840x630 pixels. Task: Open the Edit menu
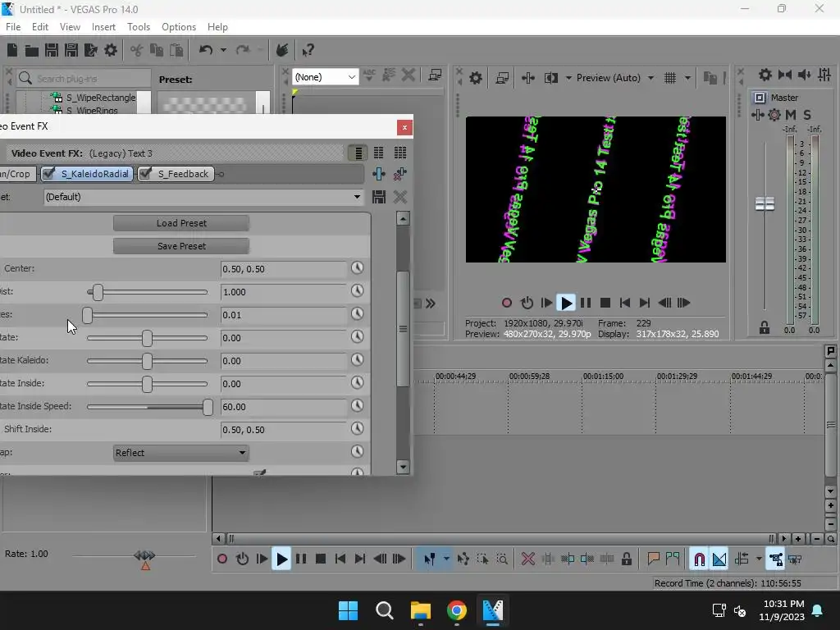39,27
